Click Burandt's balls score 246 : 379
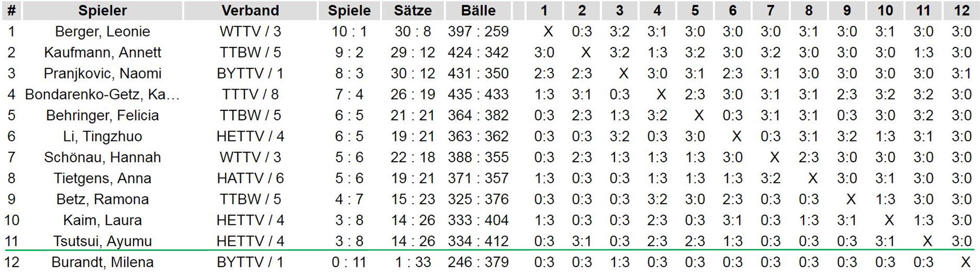 click(x=478, y=263)
